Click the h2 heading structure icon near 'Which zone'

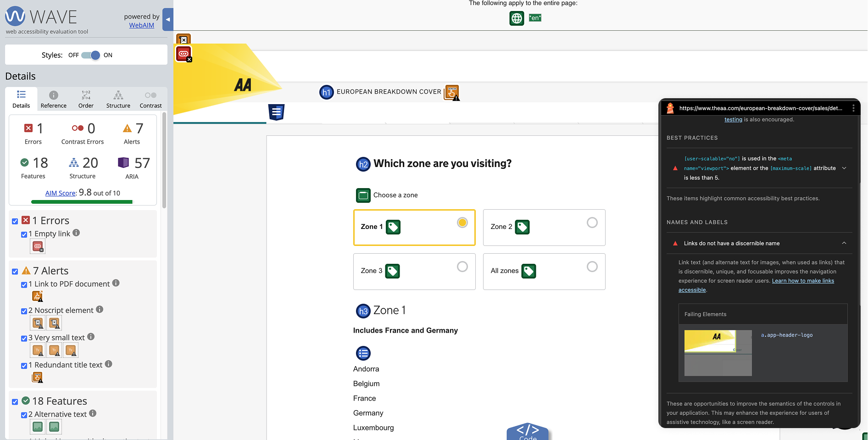(x=363, y=164)
